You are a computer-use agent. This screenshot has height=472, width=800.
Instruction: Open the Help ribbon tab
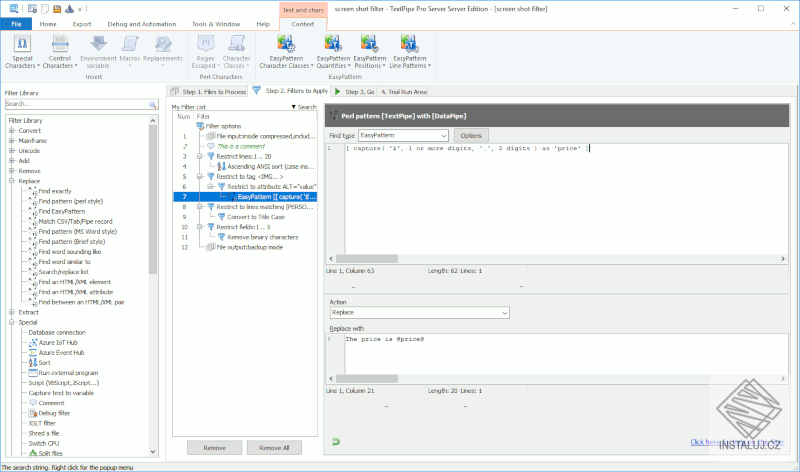pos(263,24)
